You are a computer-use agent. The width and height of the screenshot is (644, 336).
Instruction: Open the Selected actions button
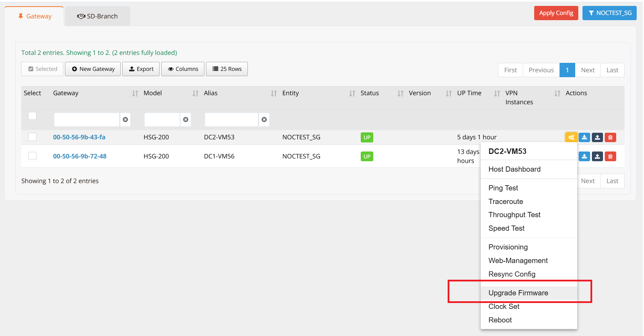click(x=42, y=69)
